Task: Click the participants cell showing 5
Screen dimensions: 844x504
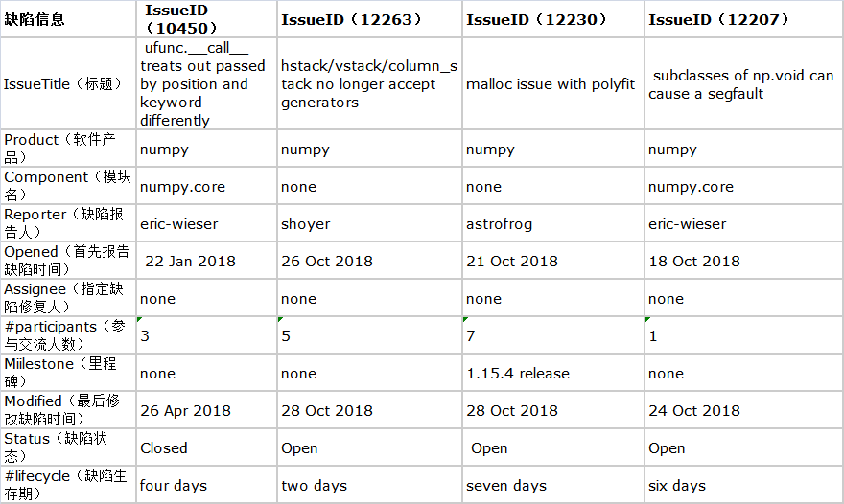Action: coord(286,336)
